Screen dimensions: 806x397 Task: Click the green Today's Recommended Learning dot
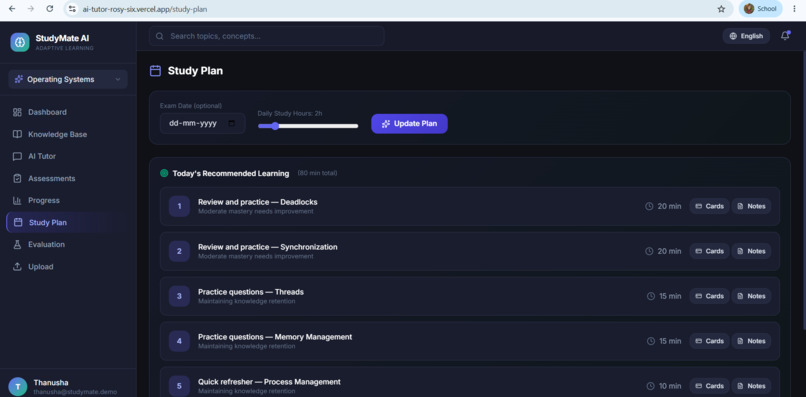pyautogui.click(x=164, y=173)
